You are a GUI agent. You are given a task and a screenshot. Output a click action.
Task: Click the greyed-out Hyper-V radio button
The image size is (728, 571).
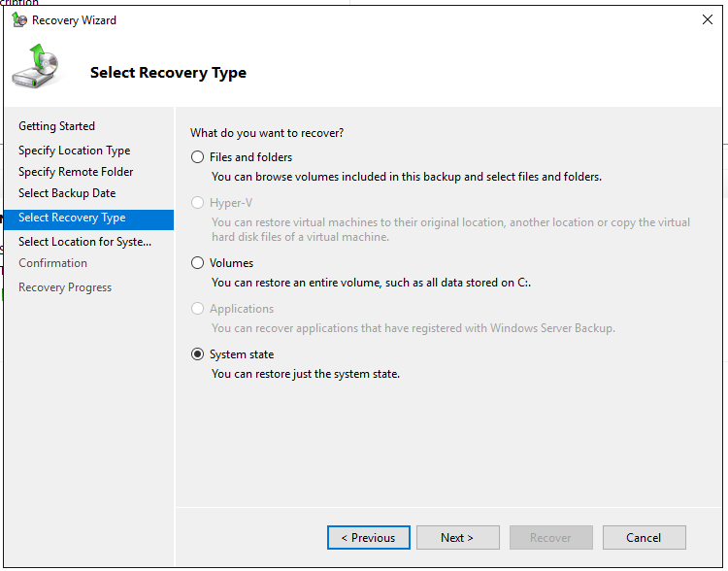pos(198,203)
